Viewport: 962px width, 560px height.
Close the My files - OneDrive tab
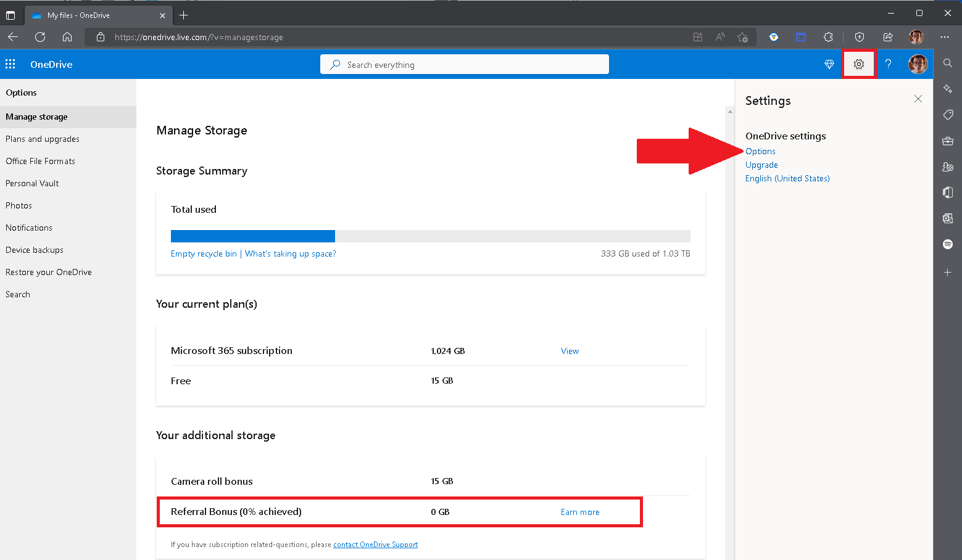[162, 15]
